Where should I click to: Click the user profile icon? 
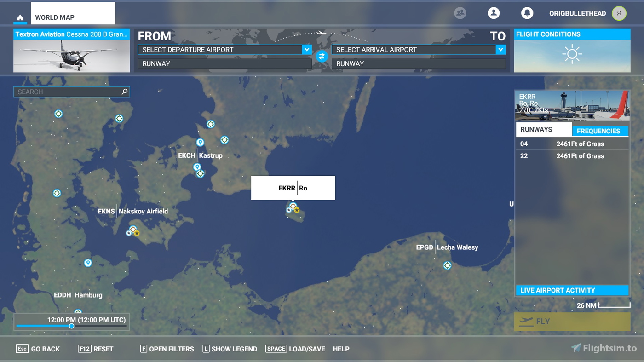494,13
